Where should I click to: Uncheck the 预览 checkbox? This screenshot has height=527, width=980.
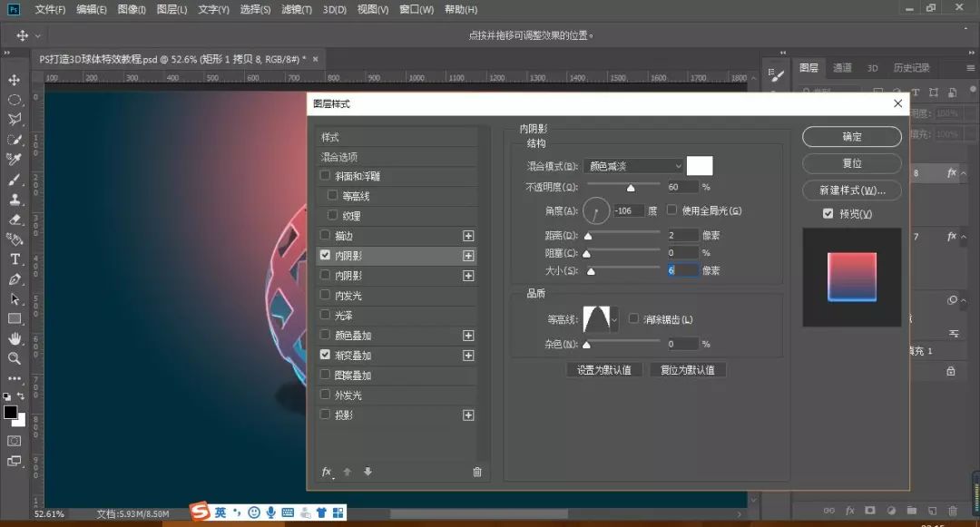[828, 213]
